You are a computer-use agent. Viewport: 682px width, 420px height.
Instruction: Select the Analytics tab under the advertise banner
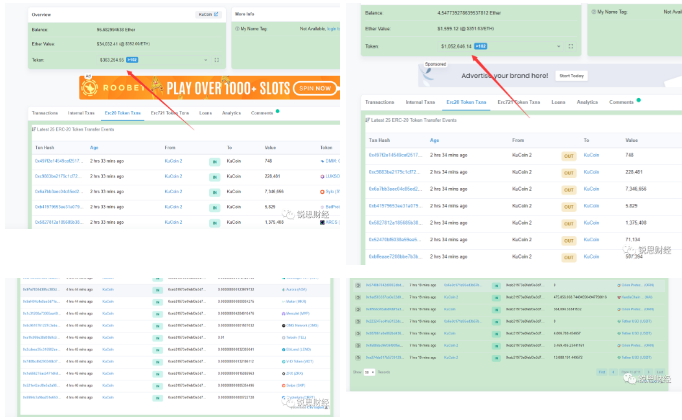(587, 102)
